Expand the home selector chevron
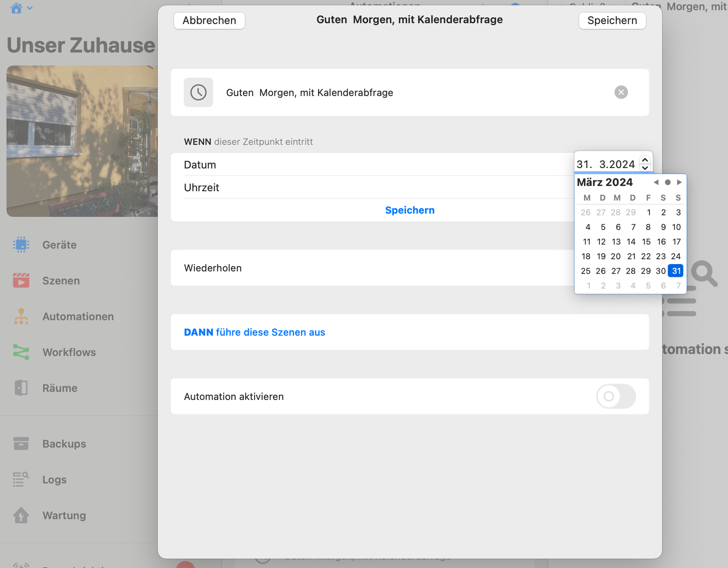This screenshot has height=568, width=728. tap(30, 8)
